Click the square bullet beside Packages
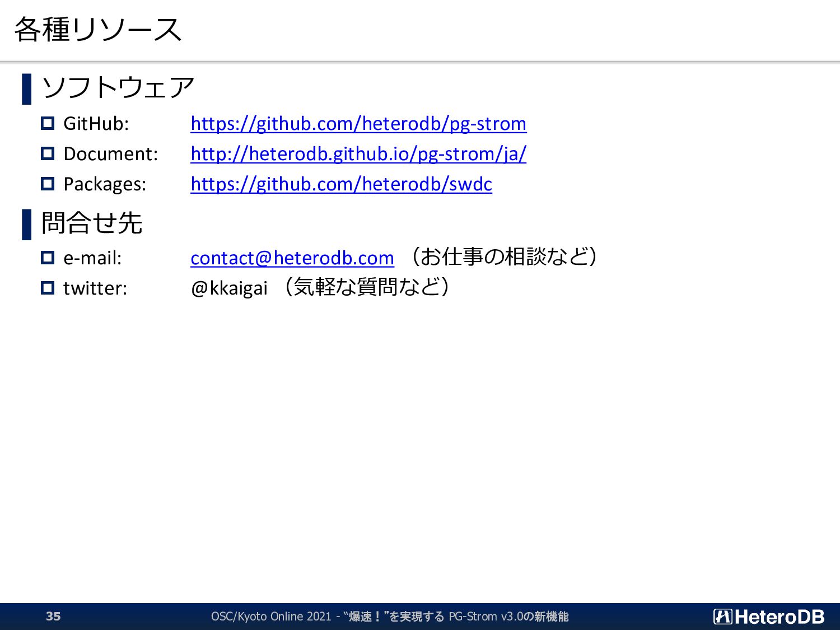The width and height of the screenshot is (840, 630). point(48,184)
